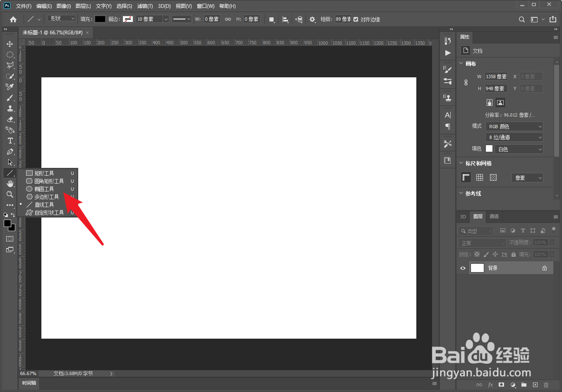Open the Actions panel play icon
The image size is (562, 392).
[x=448, y=53]
